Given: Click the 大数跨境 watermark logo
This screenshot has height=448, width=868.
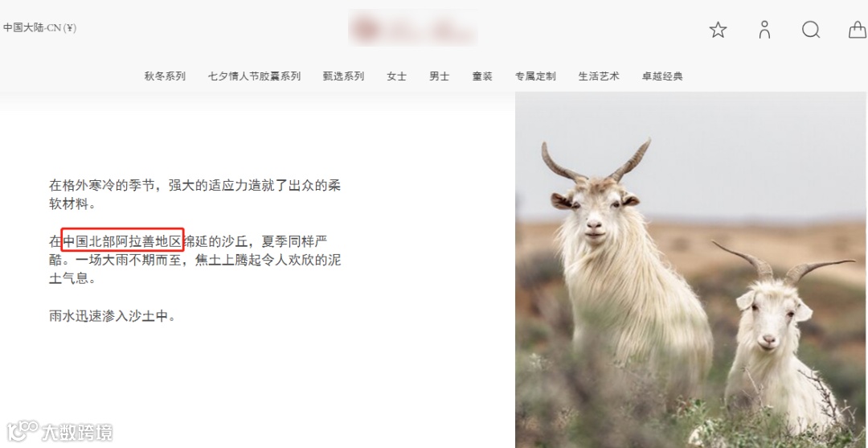Looking at the screenshot, I should pos(59,431).
